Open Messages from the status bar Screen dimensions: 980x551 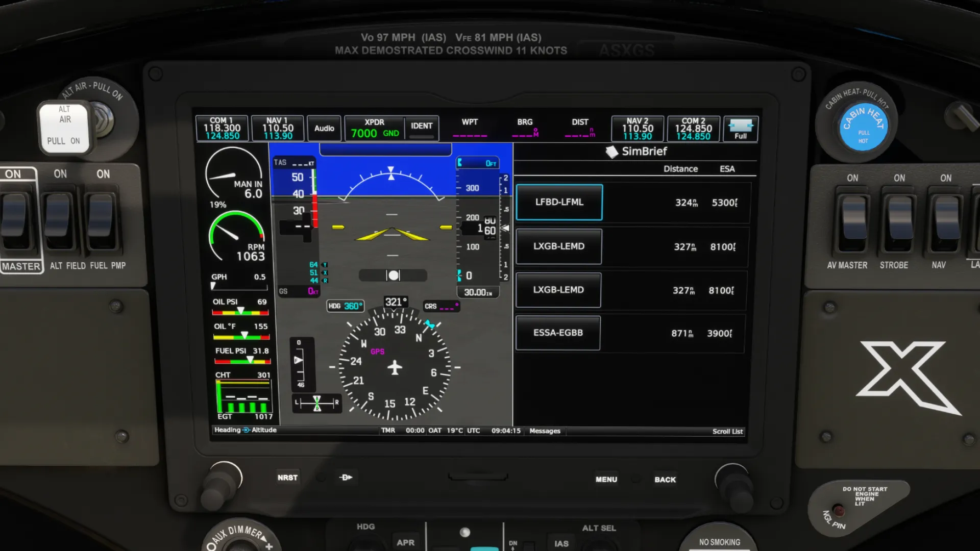[x=544, y=431]
